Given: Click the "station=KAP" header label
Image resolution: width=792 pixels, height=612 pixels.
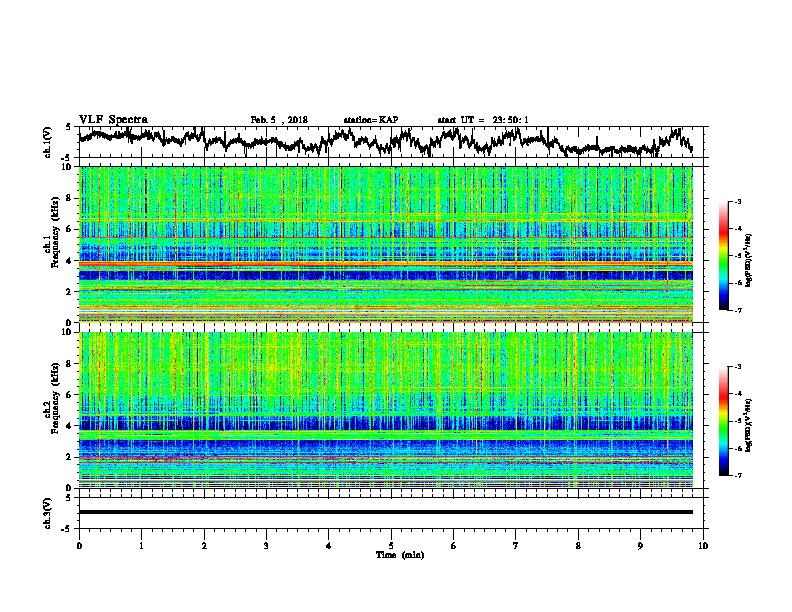Looking at the screenshot, I should coord(371,120).
